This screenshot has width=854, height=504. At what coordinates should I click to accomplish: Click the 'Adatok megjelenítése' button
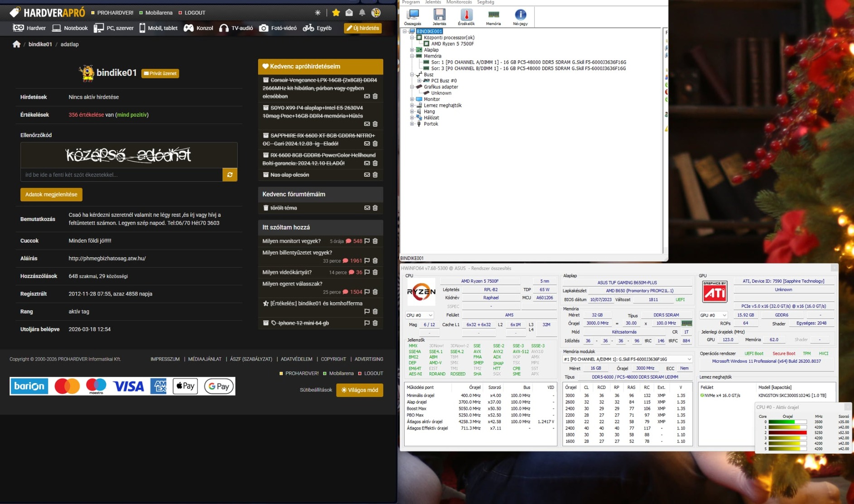click(51, 195)
